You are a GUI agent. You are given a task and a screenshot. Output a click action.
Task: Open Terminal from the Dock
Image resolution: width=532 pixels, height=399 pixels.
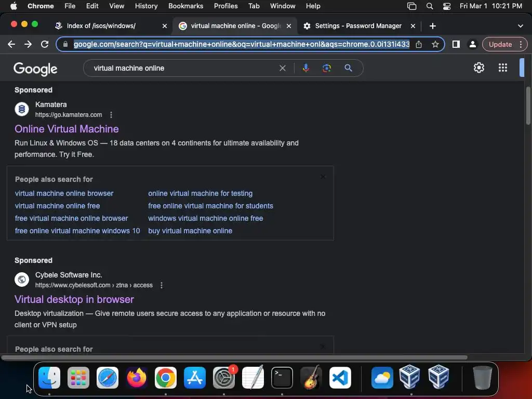pyautogui.click(x=282, y=378)
